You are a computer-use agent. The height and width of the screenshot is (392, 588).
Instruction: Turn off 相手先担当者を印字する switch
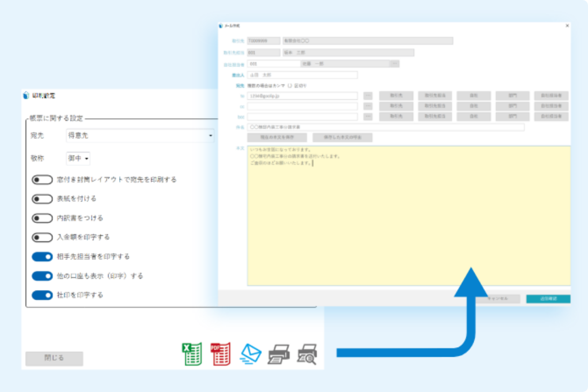(42, 257)
